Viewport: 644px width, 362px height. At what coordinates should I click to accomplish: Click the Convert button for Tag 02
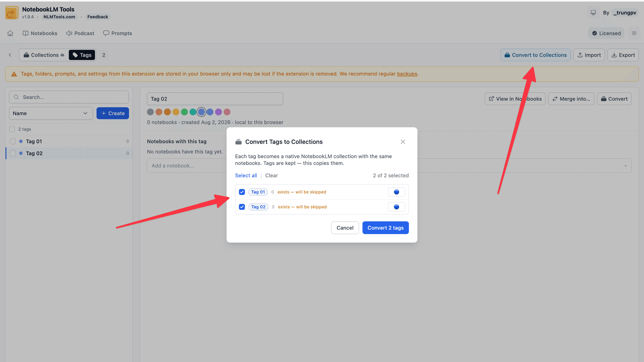click(x=614, y=99)
